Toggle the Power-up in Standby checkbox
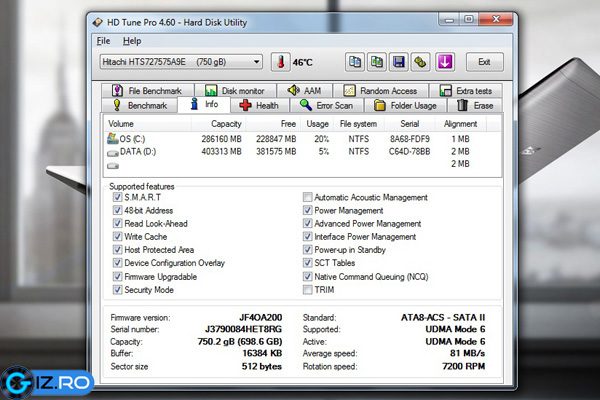This screenshot has width=600, height=400. 307,250
